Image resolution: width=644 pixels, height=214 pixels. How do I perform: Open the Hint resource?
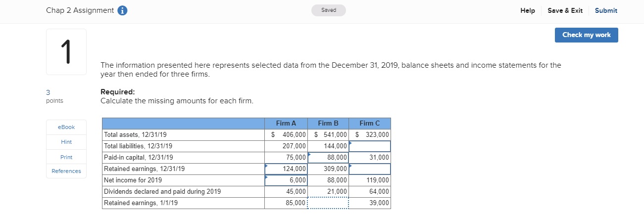pos(66,142)
